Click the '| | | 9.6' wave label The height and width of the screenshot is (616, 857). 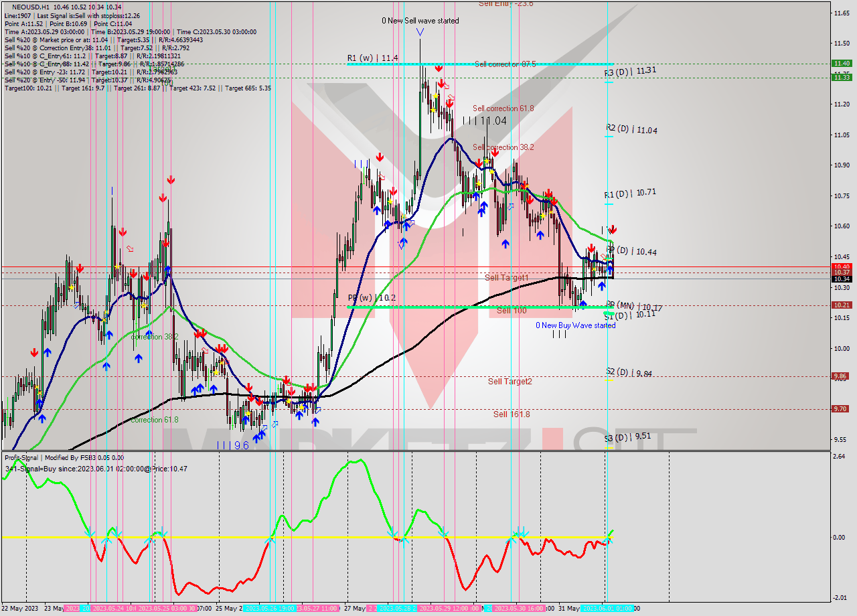click(233, 445)
